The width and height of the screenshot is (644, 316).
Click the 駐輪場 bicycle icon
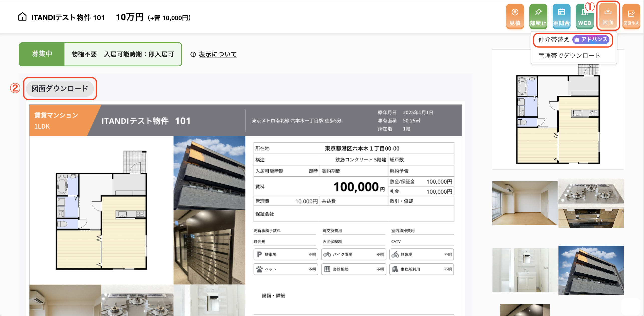point(395,254)
